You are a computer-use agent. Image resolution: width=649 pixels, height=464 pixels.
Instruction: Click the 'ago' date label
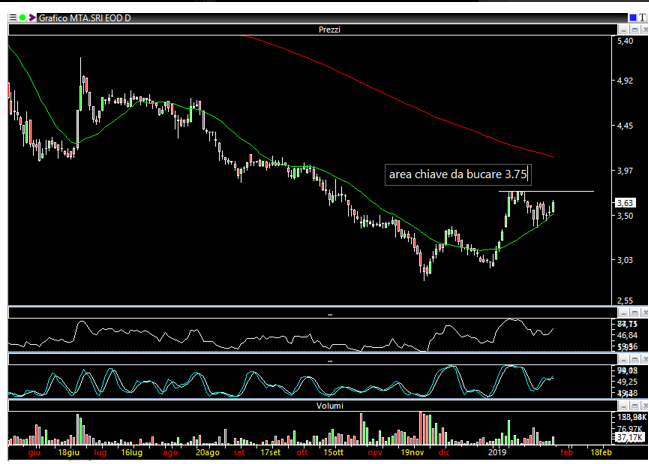(170, 452)
